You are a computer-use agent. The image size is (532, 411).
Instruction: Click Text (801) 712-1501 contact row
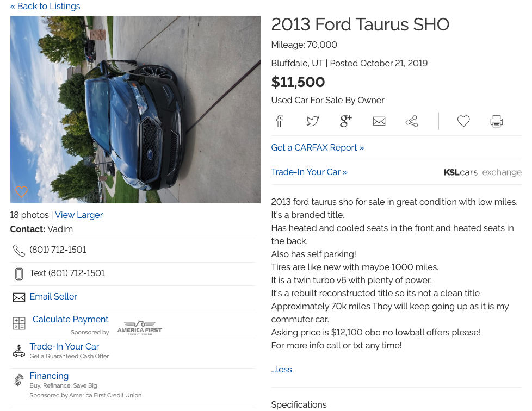tap(133, 273)
